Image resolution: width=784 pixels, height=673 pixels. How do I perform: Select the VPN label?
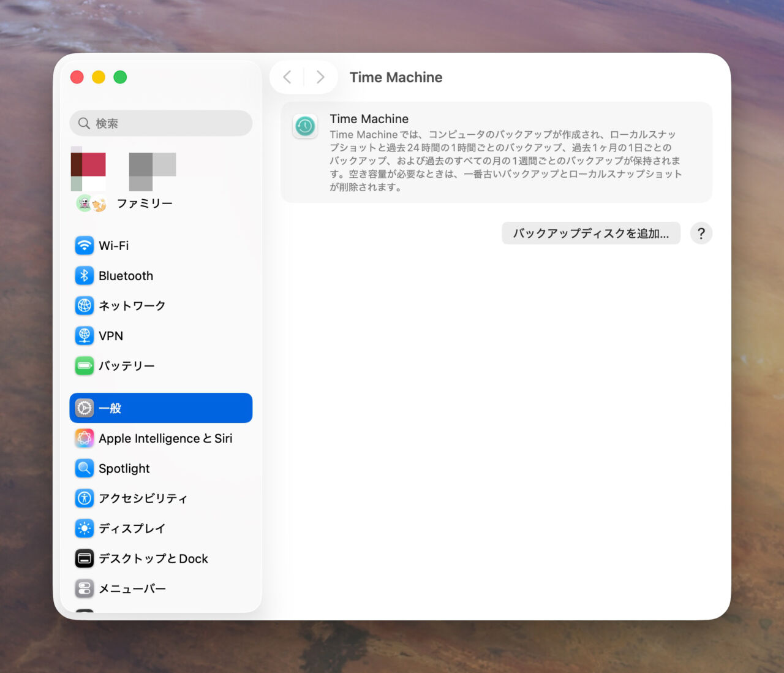[111, 336]
